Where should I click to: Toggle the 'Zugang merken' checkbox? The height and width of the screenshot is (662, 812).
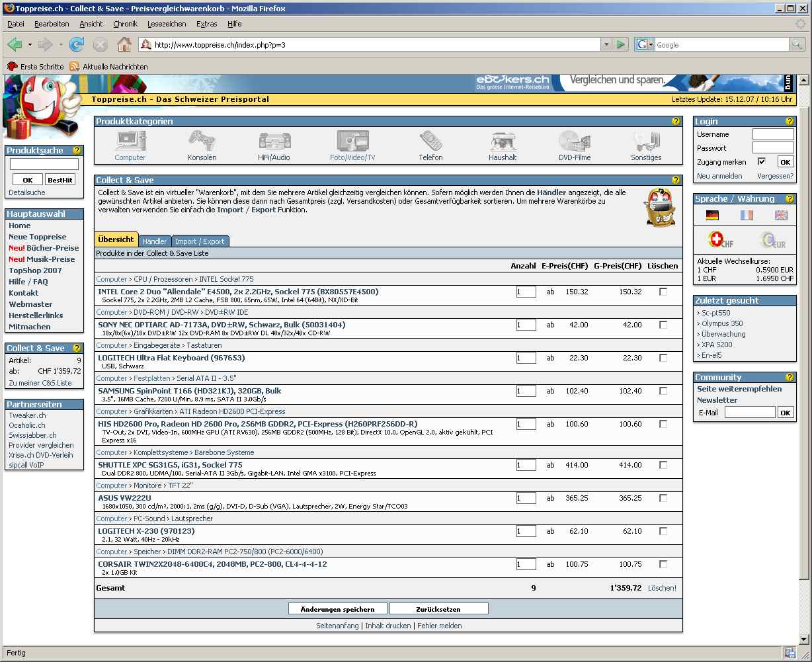point(762,161)
